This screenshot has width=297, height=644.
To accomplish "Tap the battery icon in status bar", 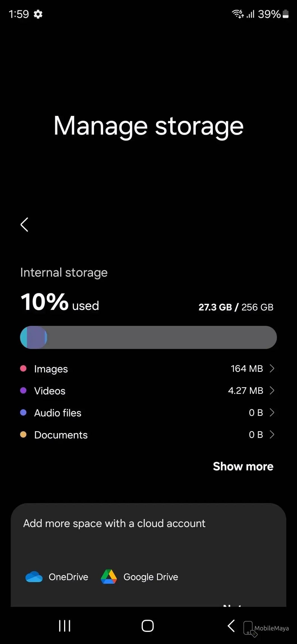I will click(286, 14).
